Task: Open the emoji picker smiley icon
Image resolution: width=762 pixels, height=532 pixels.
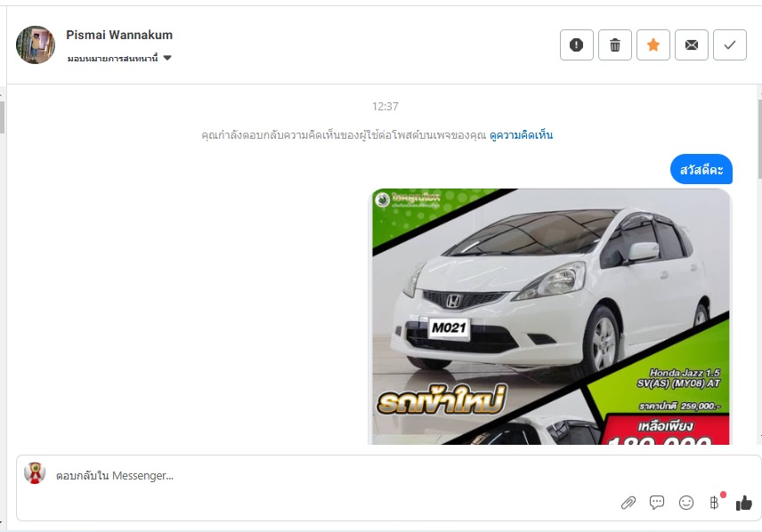Action: point(685,503)
